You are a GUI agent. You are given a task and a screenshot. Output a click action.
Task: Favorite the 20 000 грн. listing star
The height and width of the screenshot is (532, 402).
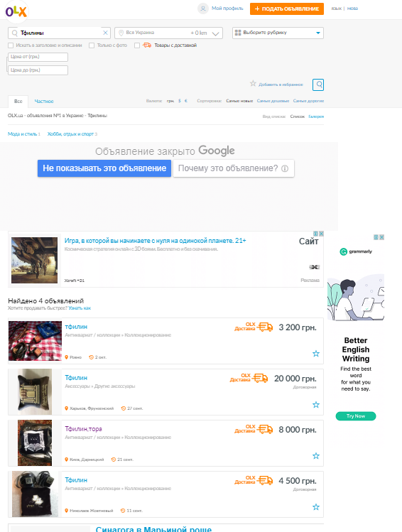pyautogui.click(x=316, y=404)
